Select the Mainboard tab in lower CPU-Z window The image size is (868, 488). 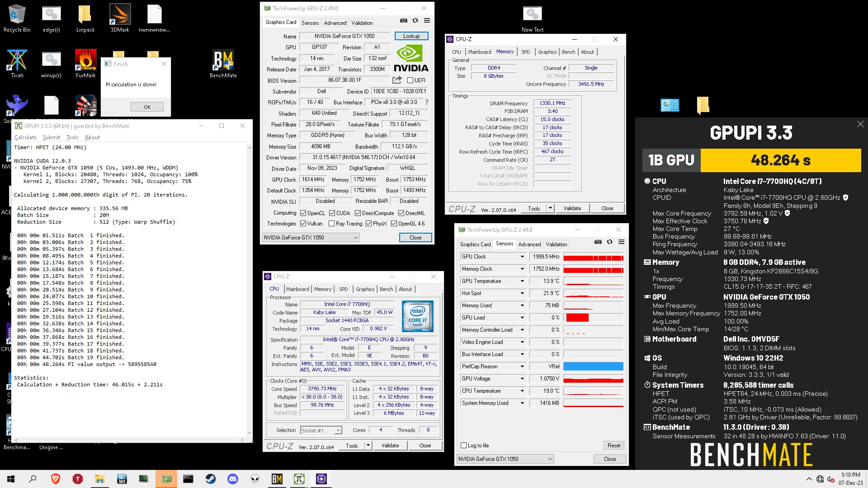point(297,289)
